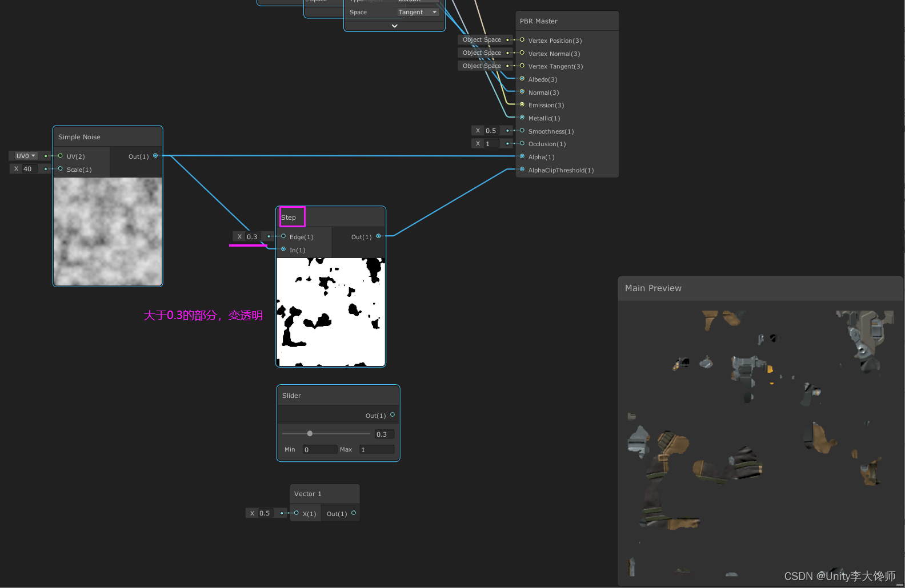The height and width of the screenshot is (588, 905).
Task: Click Simple Noise Scale(1) input port
Action: tap(61, 169)
